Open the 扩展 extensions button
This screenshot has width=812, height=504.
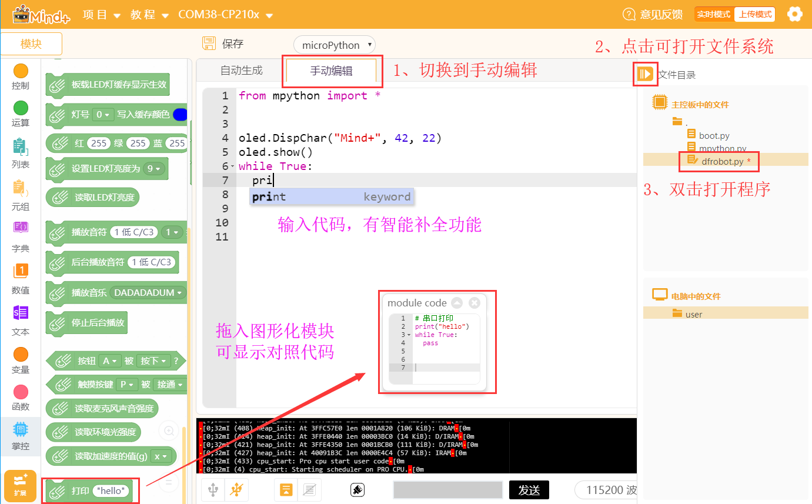pos(20,486)
